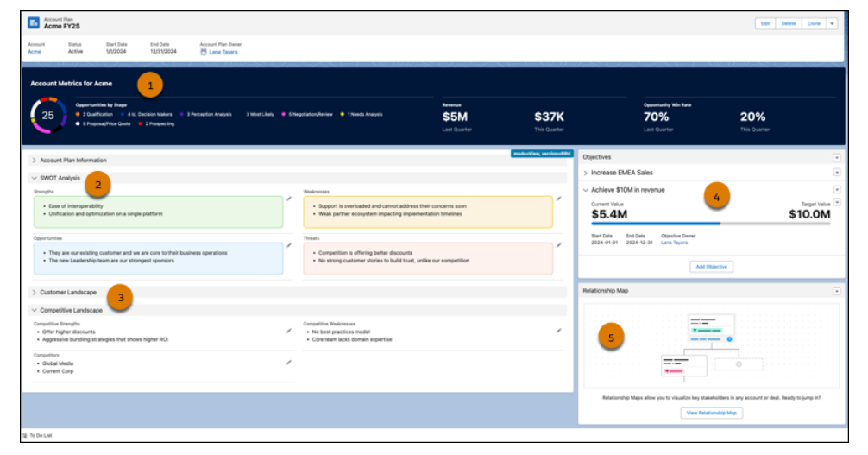Click the Account Plan icon beside Acme FY25

coord(34,23)
